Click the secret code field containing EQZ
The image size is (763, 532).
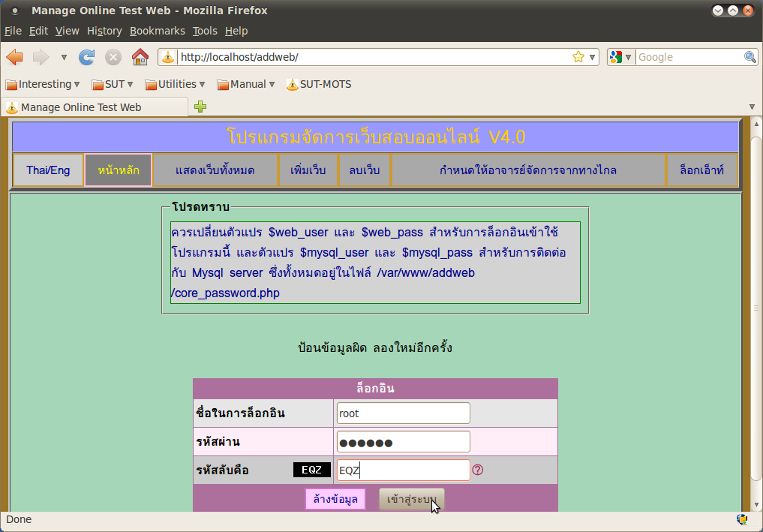404,470
